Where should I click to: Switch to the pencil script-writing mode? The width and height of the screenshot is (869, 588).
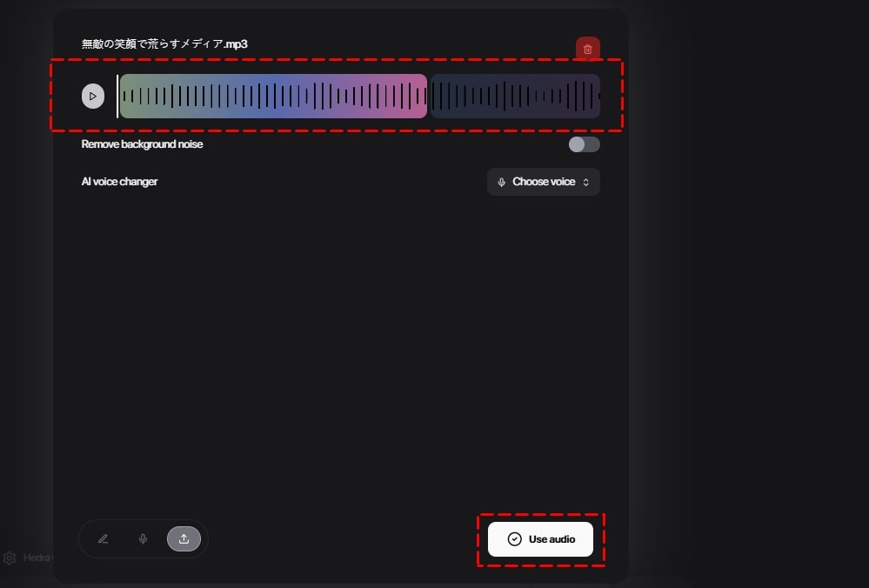(x=103, y=539)
